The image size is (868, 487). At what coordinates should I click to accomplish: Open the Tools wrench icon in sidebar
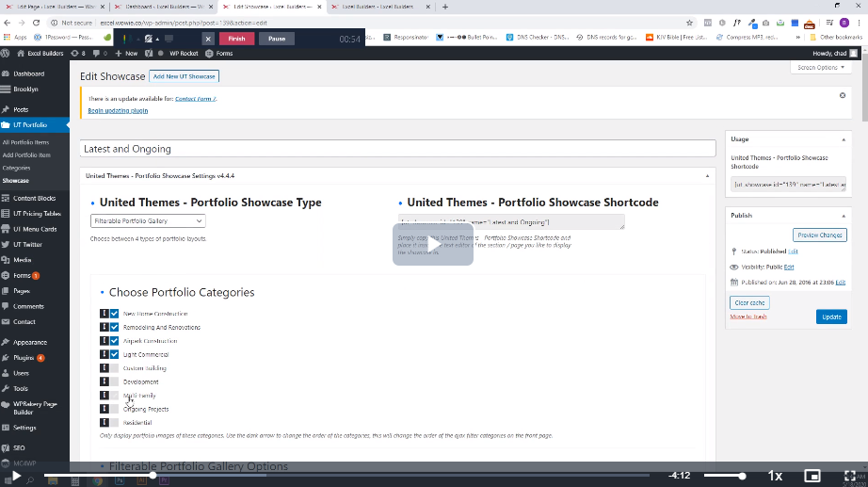pos(7,388)
